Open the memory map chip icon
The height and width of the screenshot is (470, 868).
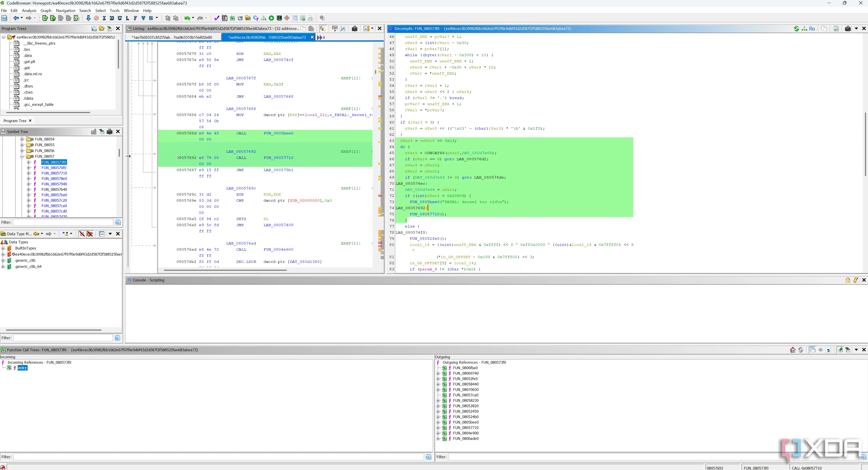click(279, 18)
